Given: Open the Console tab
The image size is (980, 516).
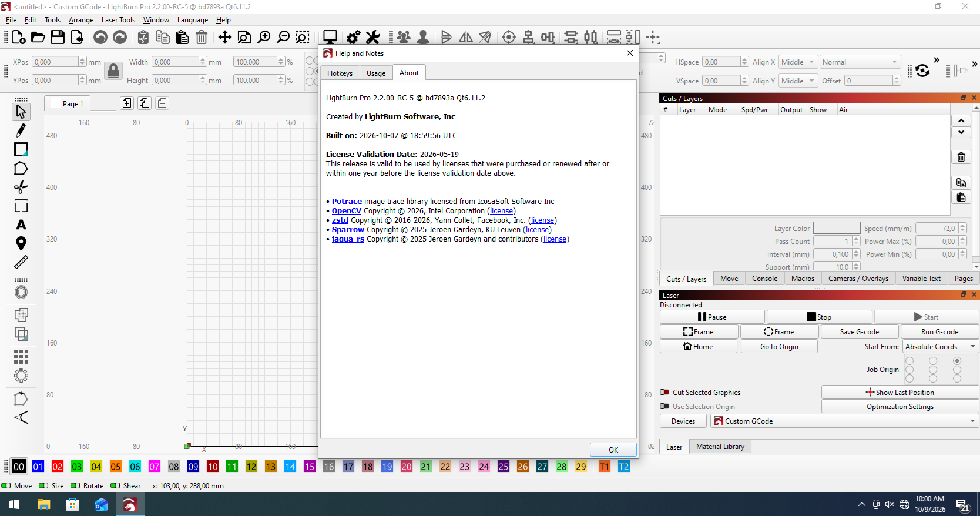Looking at the screenshot, I should point(764,279).
